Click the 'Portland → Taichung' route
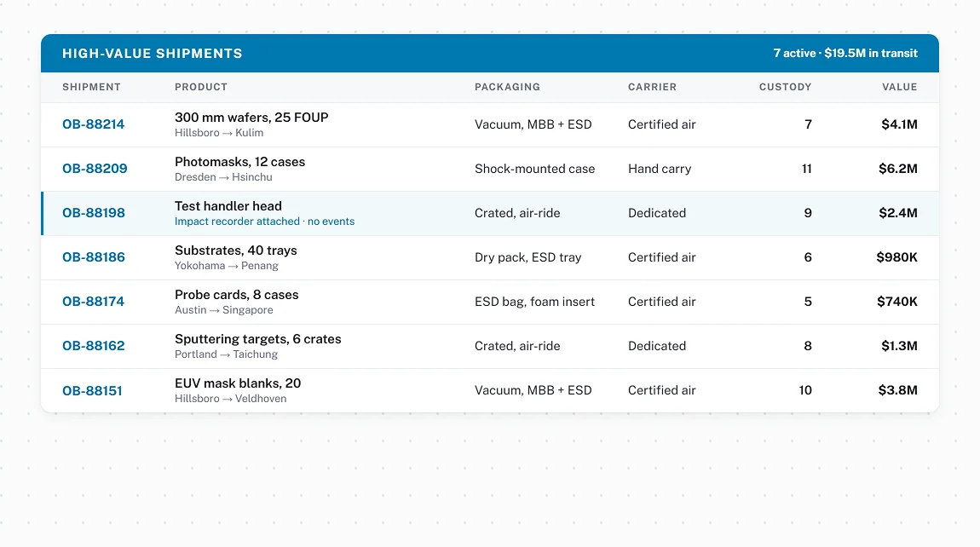The image size is (980, 547). coord(226,354)
